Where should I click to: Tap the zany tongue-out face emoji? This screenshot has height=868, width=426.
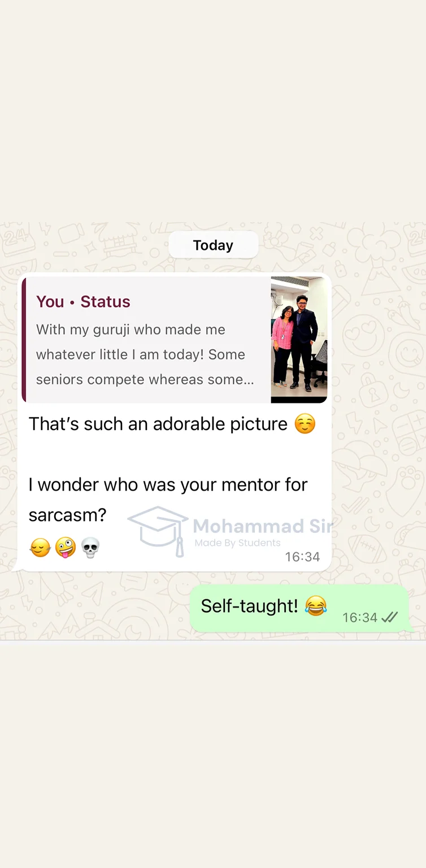pos(66,548)
